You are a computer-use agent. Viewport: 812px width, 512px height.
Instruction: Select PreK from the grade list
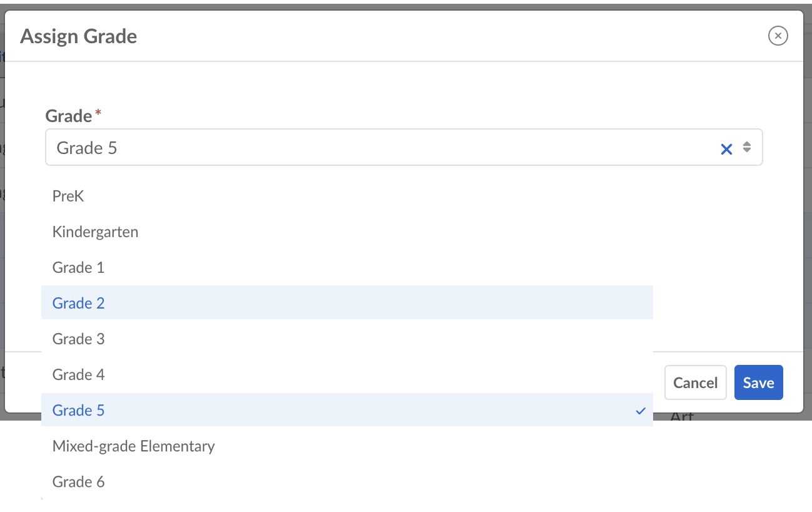(x=68, y=197)
